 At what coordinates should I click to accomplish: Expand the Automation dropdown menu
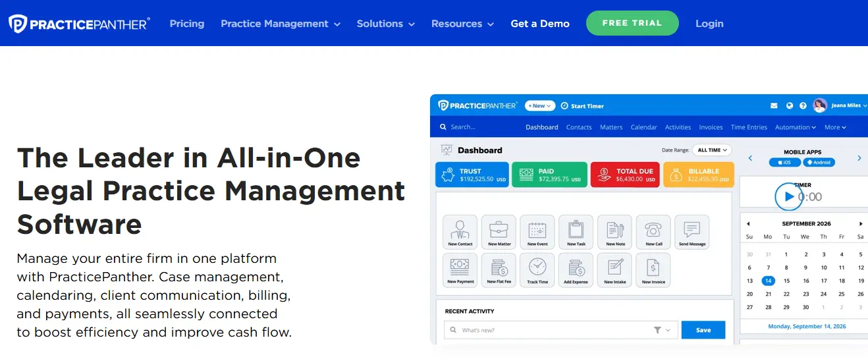point(796,127)
